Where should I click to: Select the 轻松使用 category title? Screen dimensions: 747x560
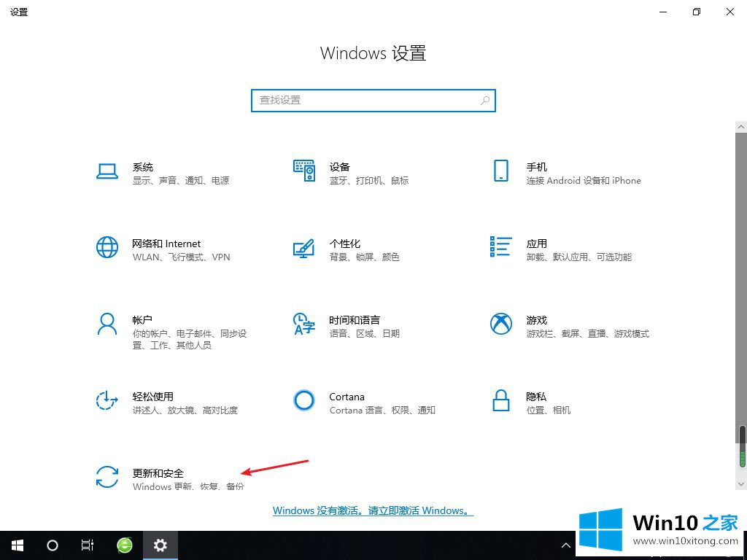pos(153,397)
